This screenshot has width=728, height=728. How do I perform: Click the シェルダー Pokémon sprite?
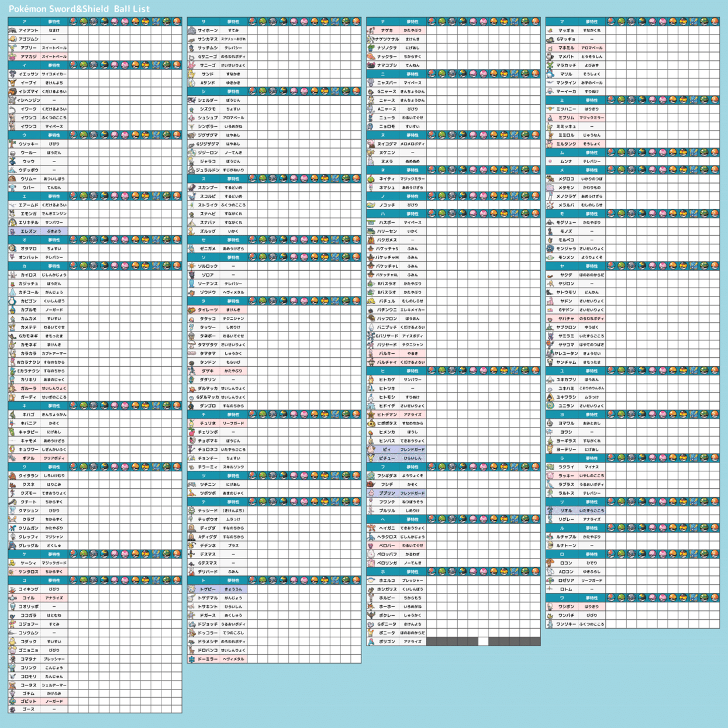coord(192,100)
